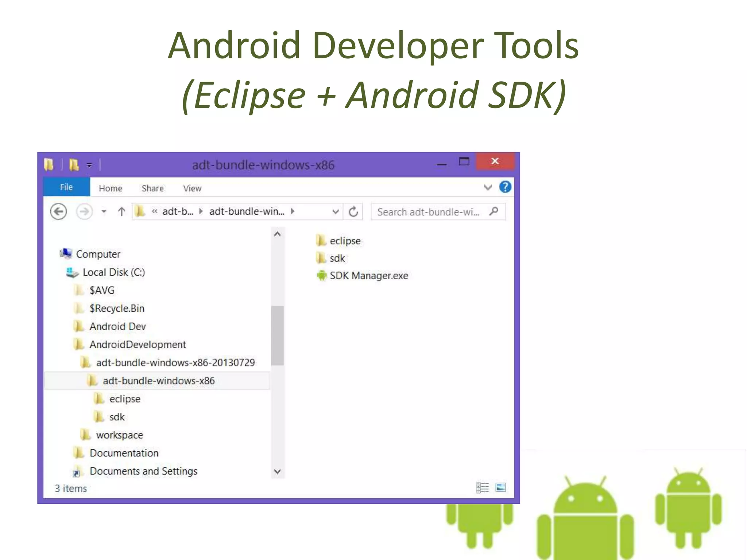The image size is (747, 560).
Task: Select Local Disk (C:) in the tree
Action: (105, 272)
